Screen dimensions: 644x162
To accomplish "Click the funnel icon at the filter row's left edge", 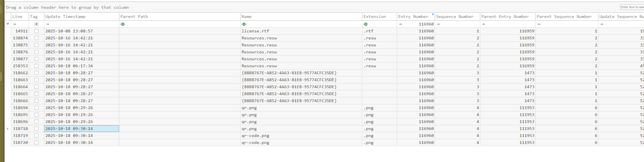I will [8, 24].
